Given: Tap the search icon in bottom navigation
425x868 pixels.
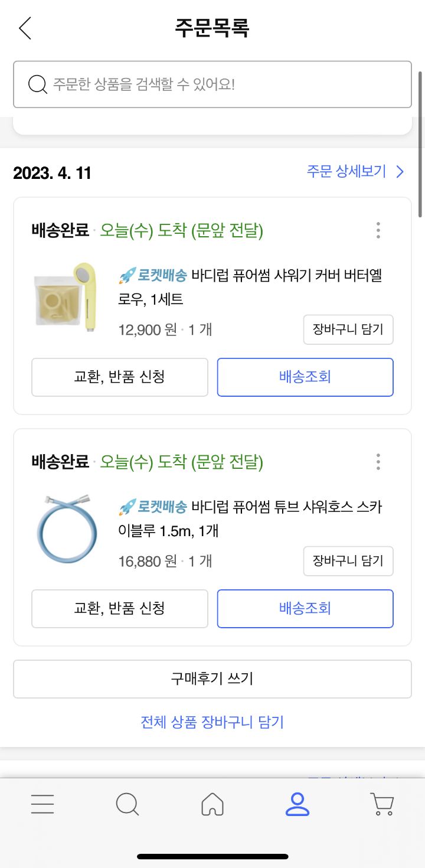Looking at the screenshot, I should (x=127, y=804).
